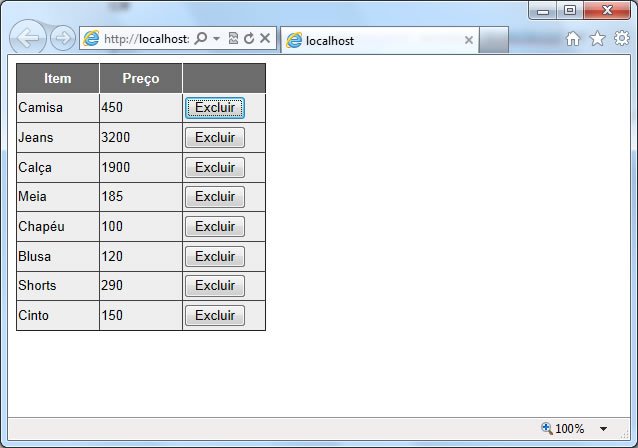Viewport: 638px width, 448px height.
Task: Select the localhost tab
Action: 379,40
